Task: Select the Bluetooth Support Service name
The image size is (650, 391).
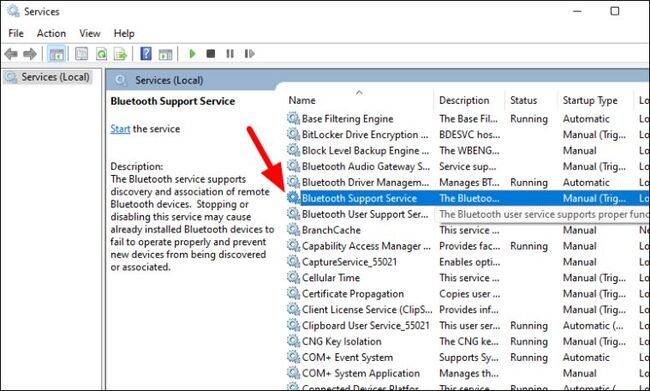Action: [x=359, y=198]
